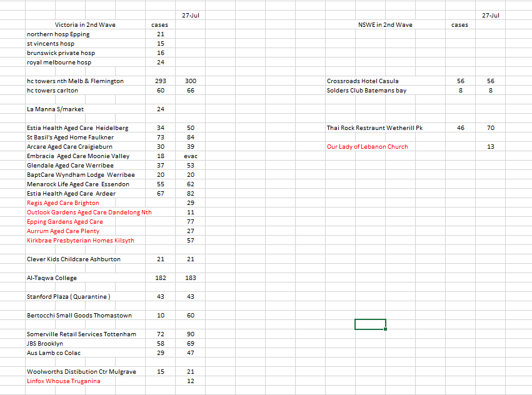Select the value 77 cell
The width and height of the screenshot is (532, 395).
point(190,222)
